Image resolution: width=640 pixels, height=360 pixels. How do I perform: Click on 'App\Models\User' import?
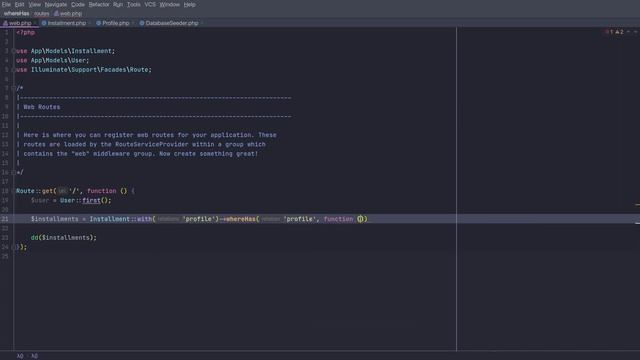pos(58,60)
